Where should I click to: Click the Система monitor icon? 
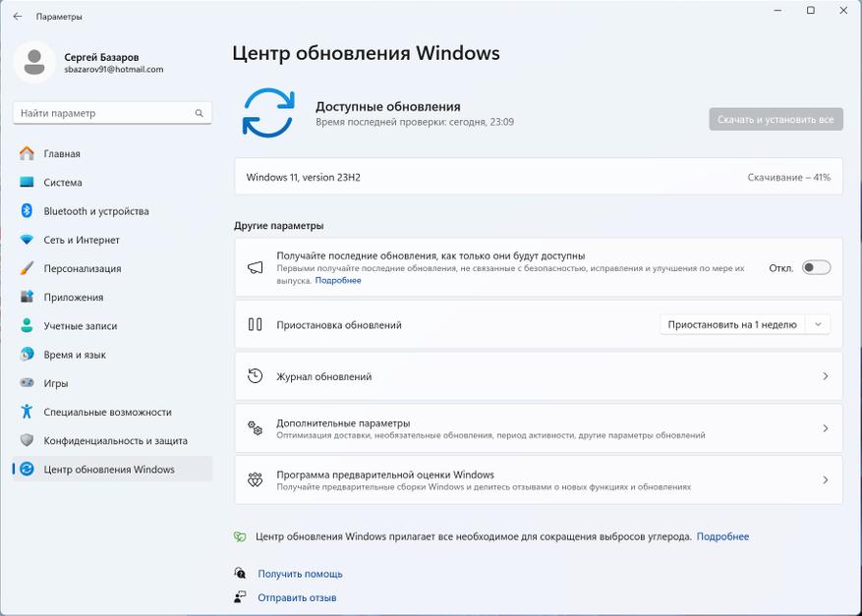(27, 182)
